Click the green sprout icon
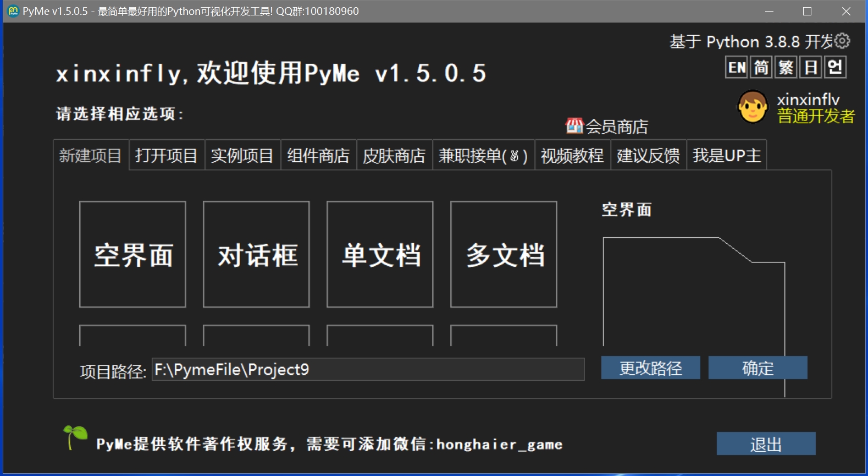The width and height of the screenshot is (868, 476). [75, 437]
